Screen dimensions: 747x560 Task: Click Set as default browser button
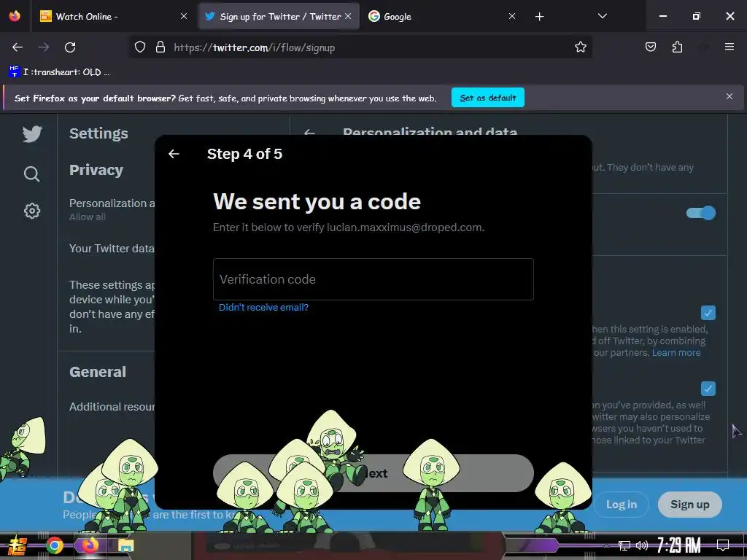coord(488,98)
